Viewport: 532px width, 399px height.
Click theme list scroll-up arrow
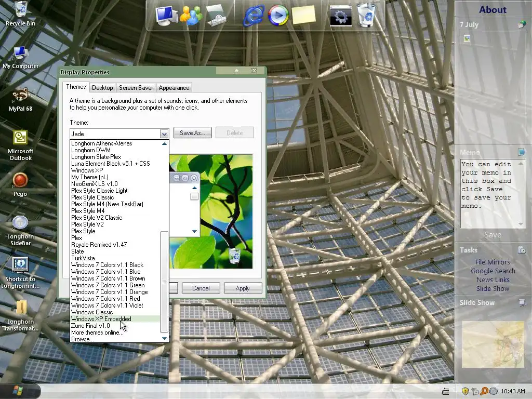[x=164, y=144]
